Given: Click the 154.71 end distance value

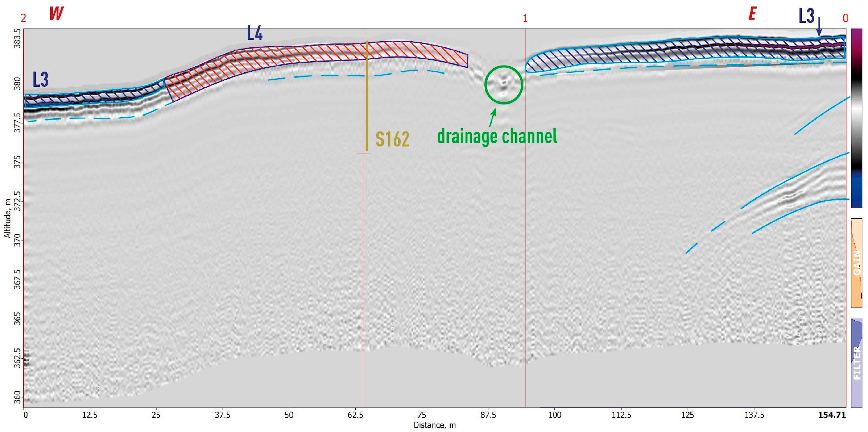Looking at the screenshot, I should 832,415.
